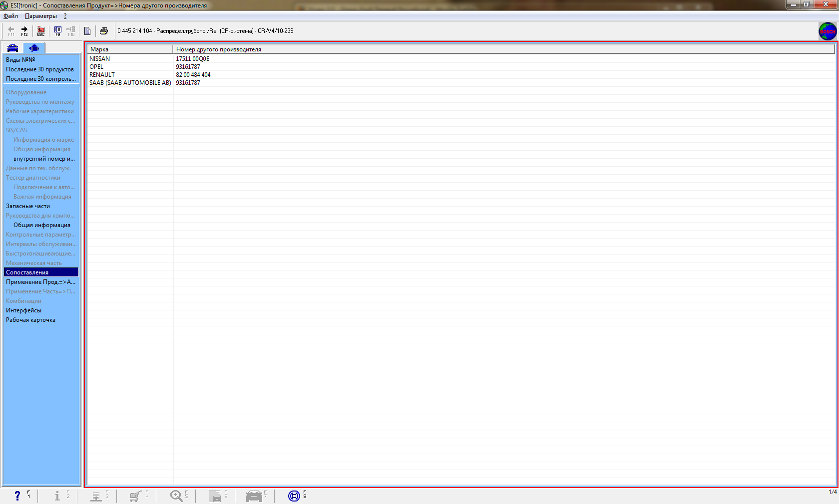
Task: Sort by Номер другого производителя header
Action: [x=504, y=49]
